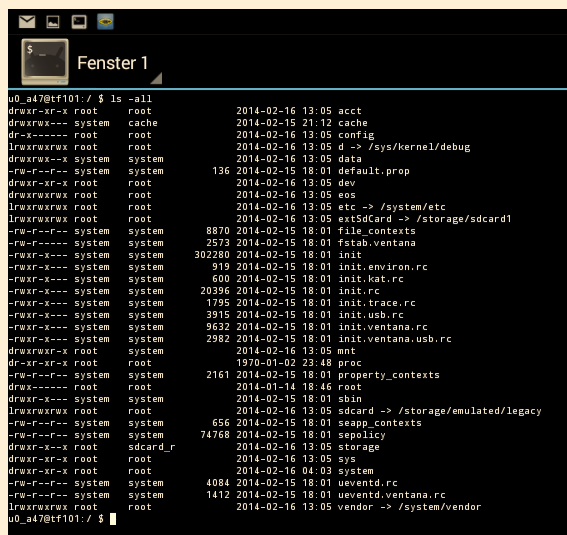Click the time "21:12" in cache row

pos(317,123)
